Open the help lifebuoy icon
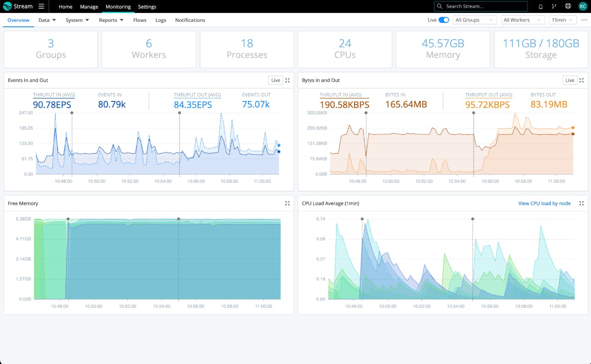The height and width of the screenshot is (364, 591). (x=568, y=6)
